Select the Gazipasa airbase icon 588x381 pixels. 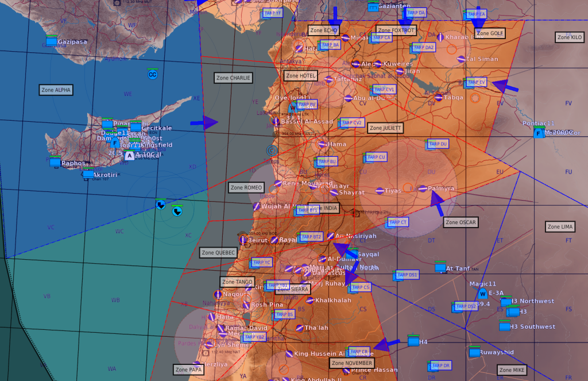pyautogui.click(x=51, y=41)
